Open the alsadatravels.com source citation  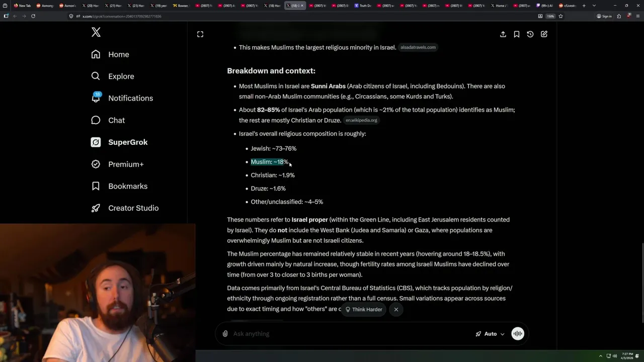click(x=418, y=47)
